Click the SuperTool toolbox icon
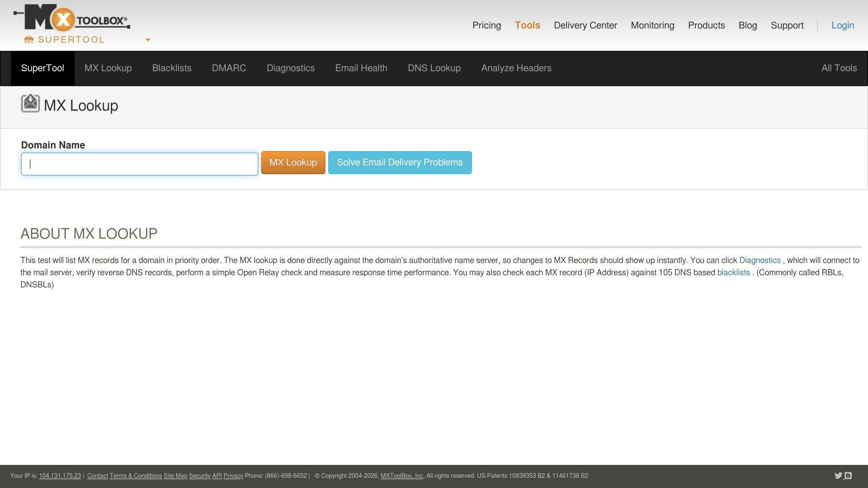 pyautogui.click(x=29, y=39)
